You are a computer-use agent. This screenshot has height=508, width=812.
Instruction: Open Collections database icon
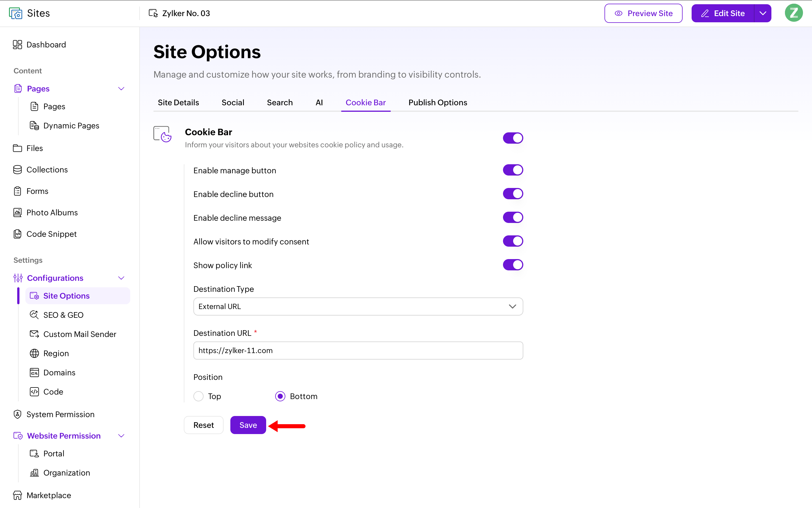17,170
